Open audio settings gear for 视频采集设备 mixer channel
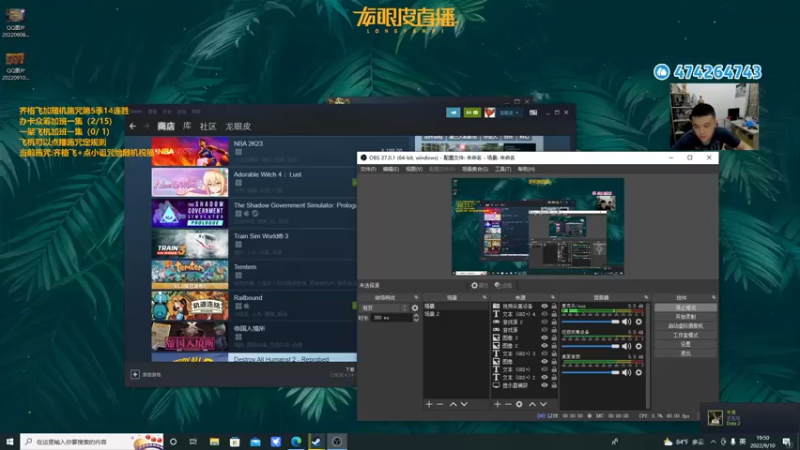Viewport: 800px width, 450px height. [638, 346]
